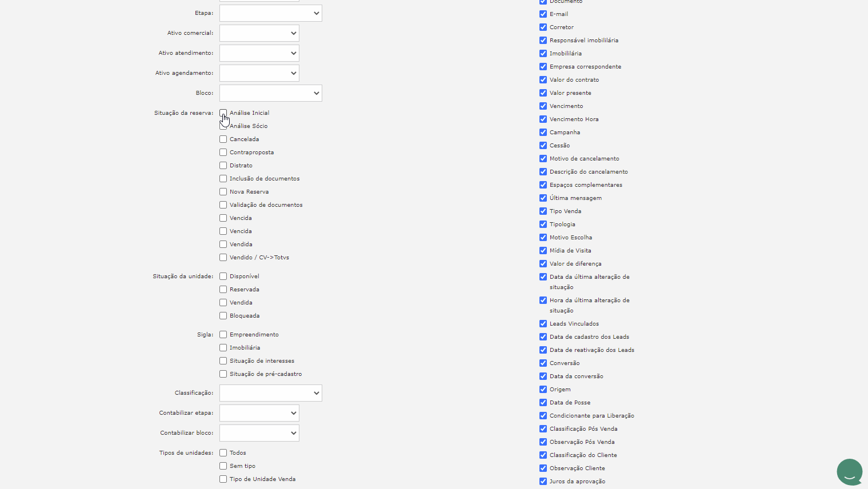Tick the Sem tipo checkbox
The height and width of the screenshot is (489, 868).
[223, 466]
